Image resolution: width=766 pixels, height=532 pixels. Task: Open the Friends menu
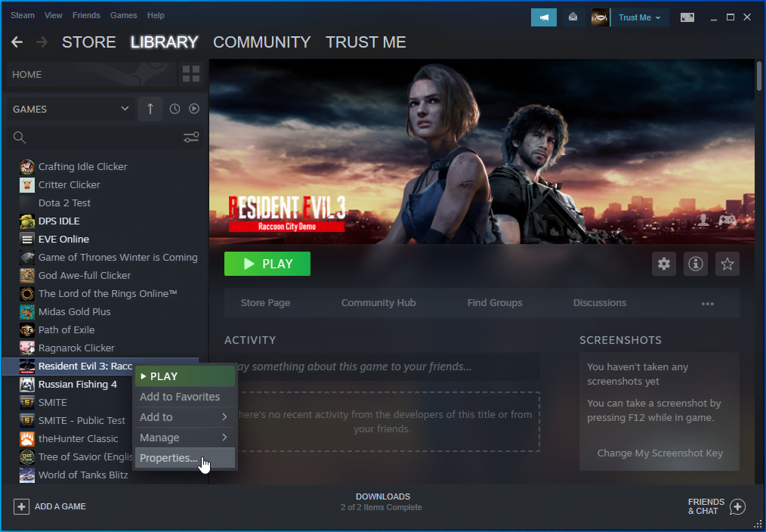point(86,15)
